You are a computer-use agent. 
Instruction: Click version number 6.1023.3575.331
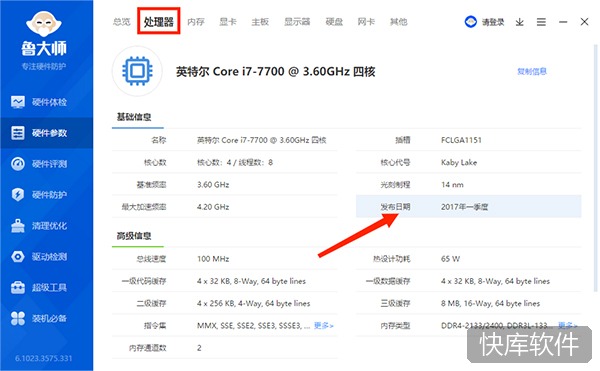point(44,358)
